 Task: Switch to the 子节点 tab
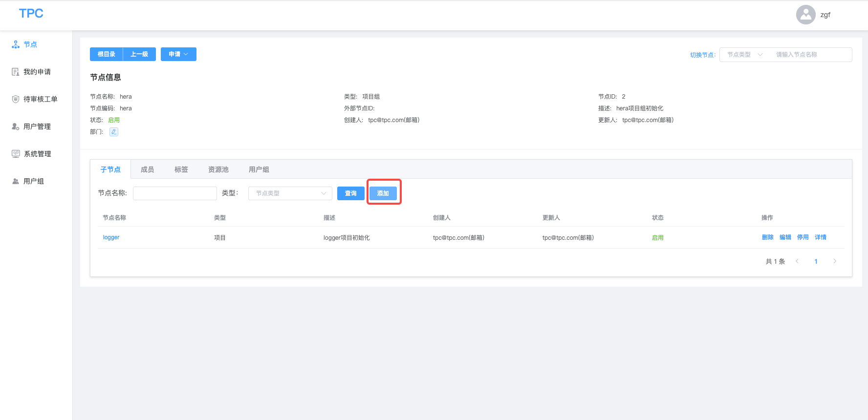click(x=110, y=169)
